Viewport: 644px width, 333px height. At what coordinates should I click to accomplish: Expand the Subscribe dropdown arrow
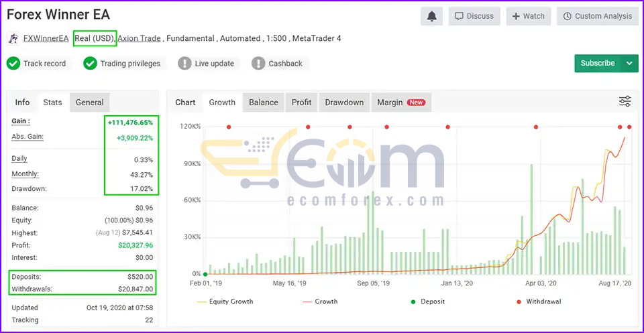[629, 63]
